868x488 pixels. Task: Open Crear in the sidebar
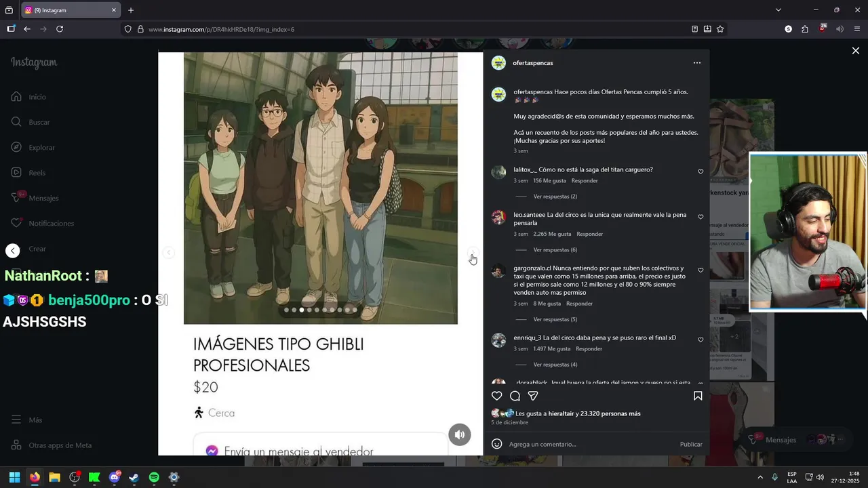(37, 249)
